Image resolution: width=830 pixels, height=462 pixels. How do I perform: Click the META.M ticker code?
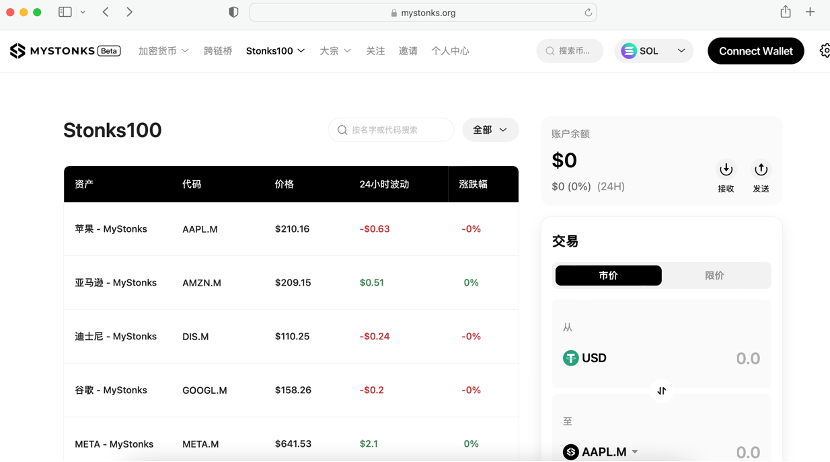pyautogui.click(x=200, y=444)
